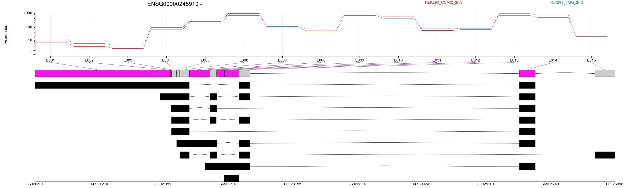
Task: Click y-axis tick value 1000
Action: click(28, 13)
